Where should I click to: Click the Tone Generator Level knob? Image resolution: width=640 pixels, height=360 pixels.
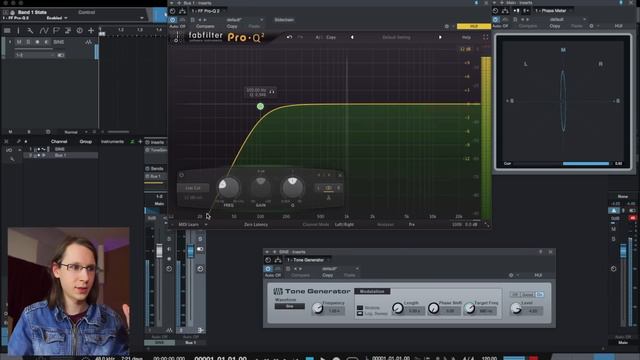[516, 308]
